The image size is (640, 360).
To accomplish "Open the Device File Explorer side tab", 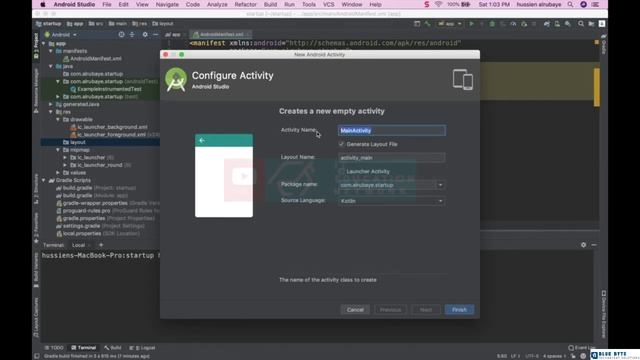I will 604,314.
